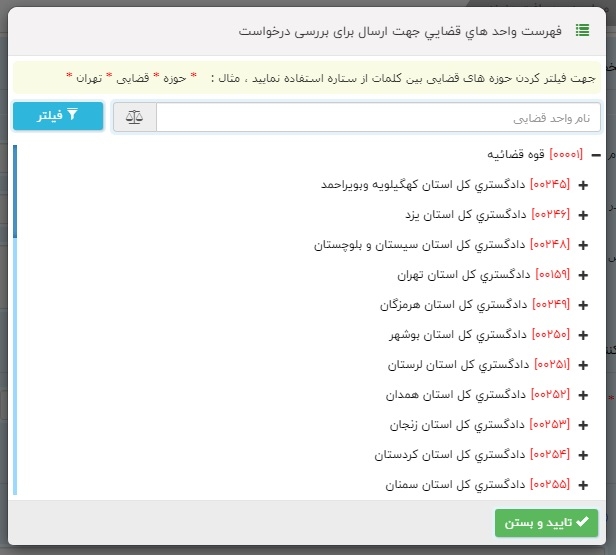The width and height of the screenshot is (616, 555).
Task: Select دادگستري كل استان هرمزگان row
Action: tap(475, 304)
